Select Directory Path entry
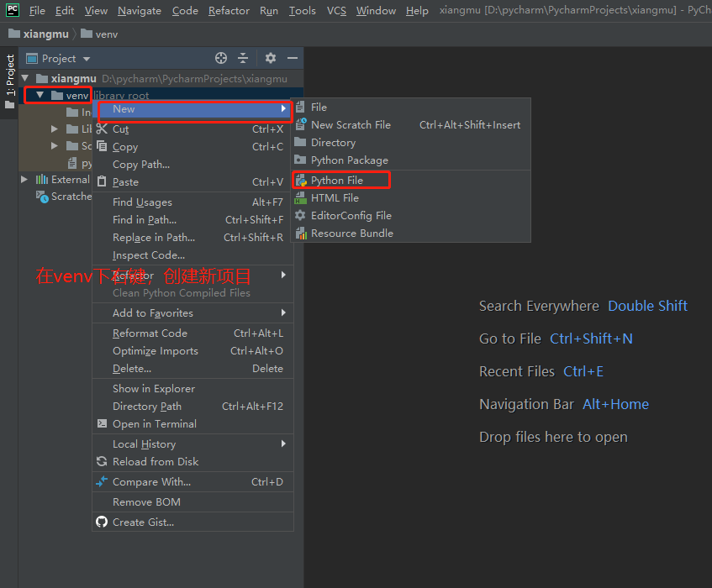 193,406
